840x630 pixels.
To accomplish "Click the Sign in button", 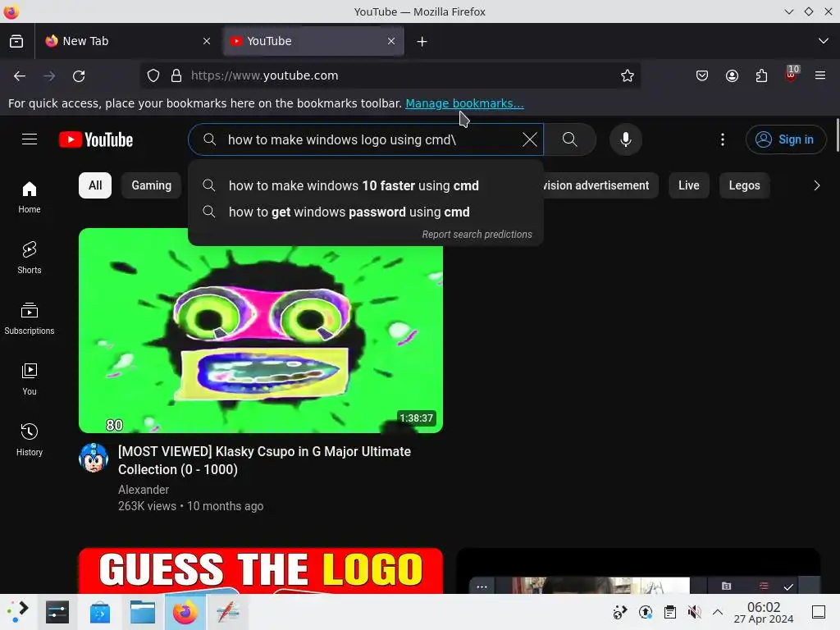I will click(785, 139).
